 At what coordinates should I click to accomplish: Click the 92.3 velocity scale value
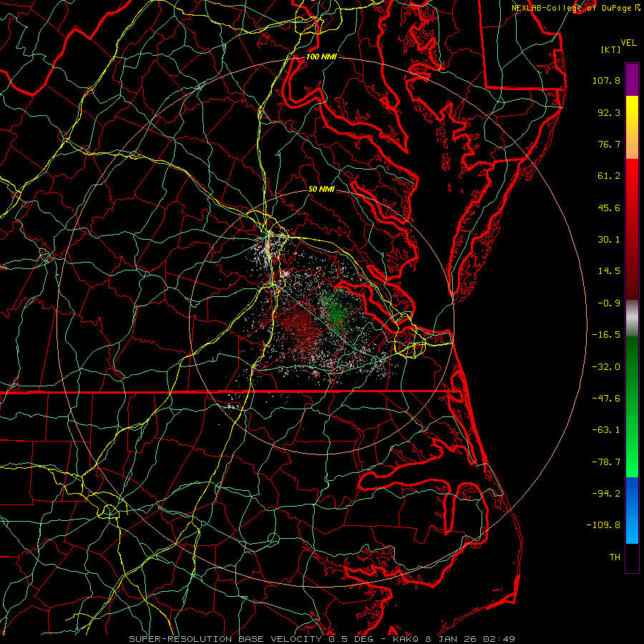pyautogui.click(x=609, y=112)
